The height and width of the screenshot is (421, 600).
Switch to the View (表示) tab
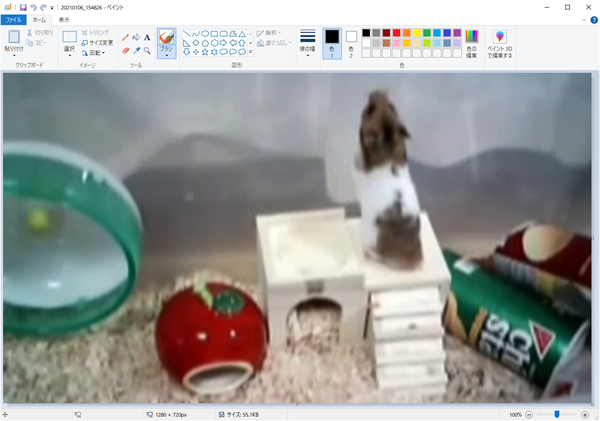[64, 20]
